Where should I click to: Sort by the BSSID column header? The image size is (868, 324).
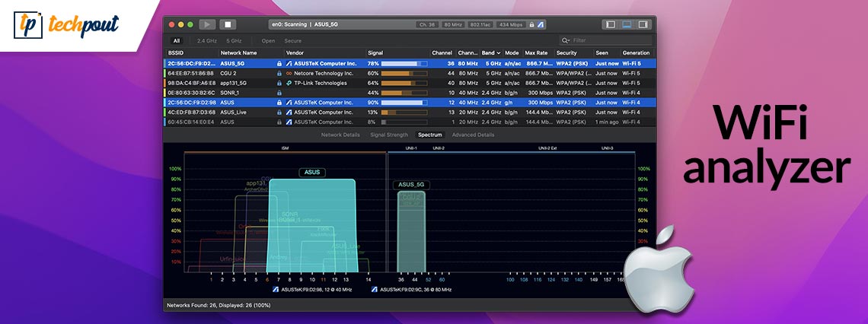coord(175,53)
